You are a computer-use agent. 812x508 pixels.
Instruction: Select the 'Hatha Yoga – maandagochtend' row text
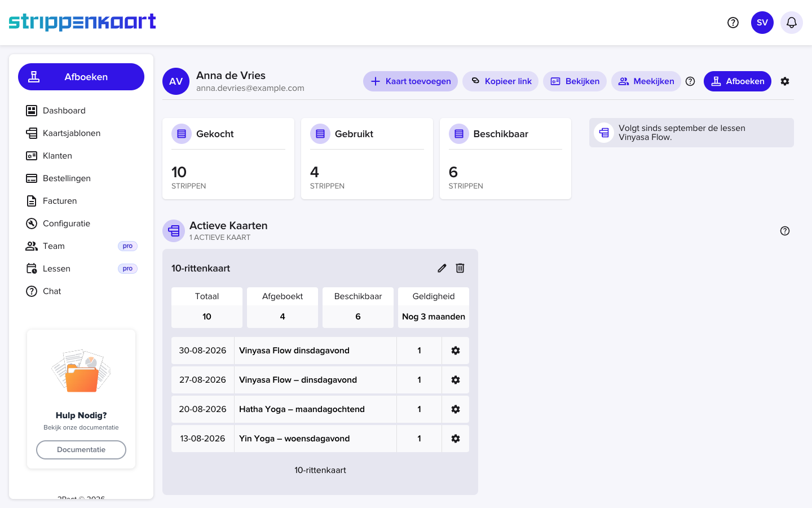pos(302,409)
